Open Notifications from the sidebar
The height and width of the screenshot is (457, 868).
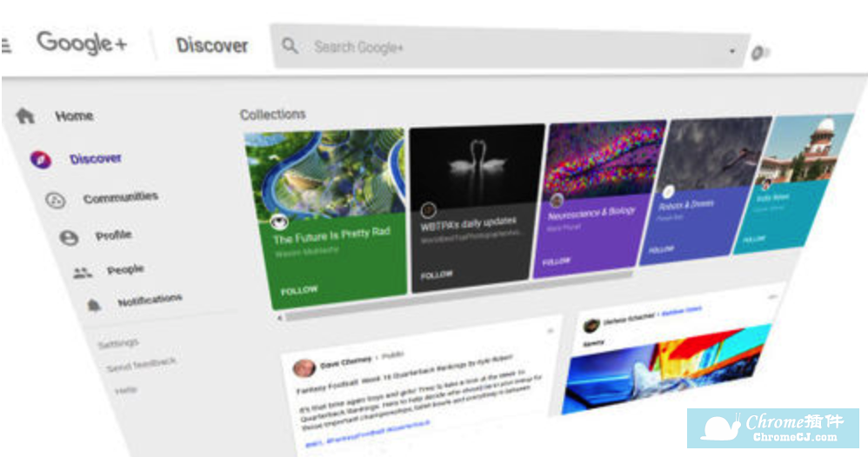150,300
